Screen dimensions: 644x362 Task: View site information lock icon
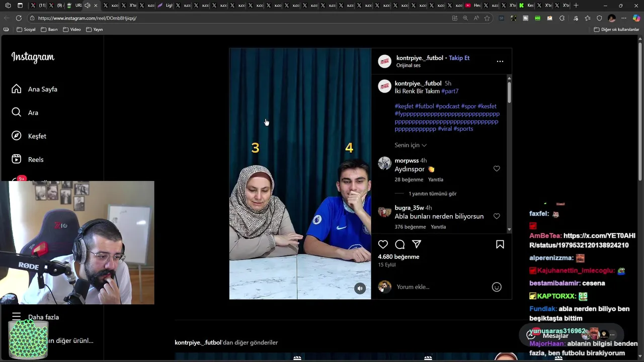pyautogui.click(x=32, y=18)
